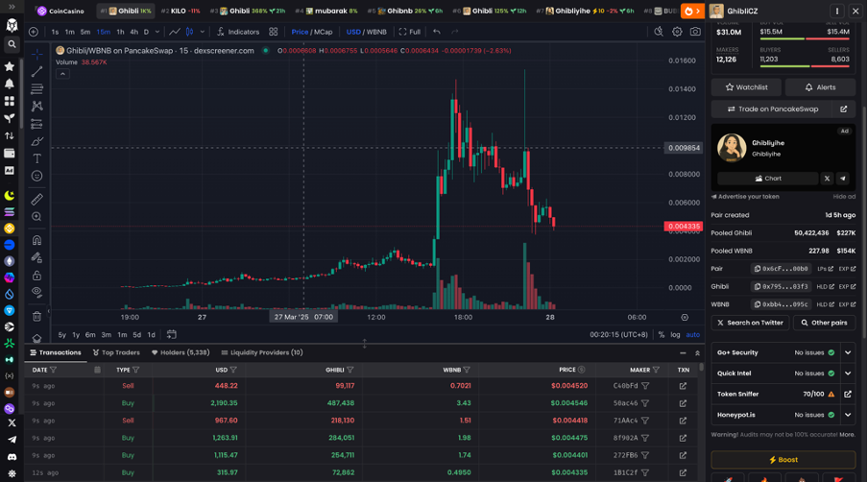Activate the magnet mode tool
This screenshot has height=482, width=868.
click(36, 240)
